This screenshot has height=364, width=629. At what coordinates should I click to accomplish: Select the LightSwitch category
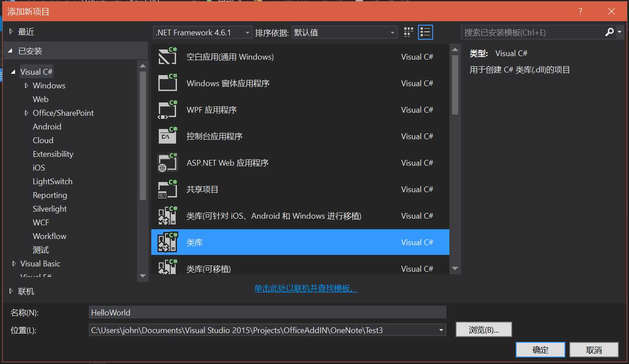coord(53,182)
